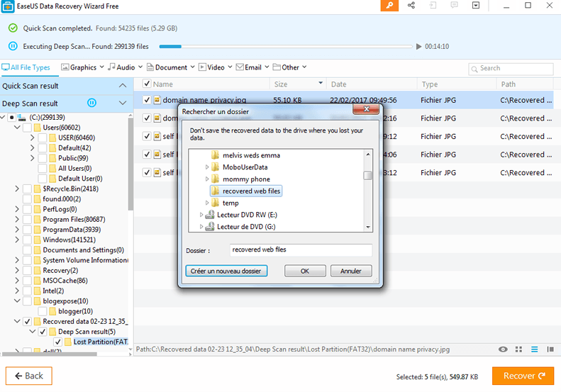Click the Dossier name text field
This screenshot has width=561, height=392.
(301, 250)
